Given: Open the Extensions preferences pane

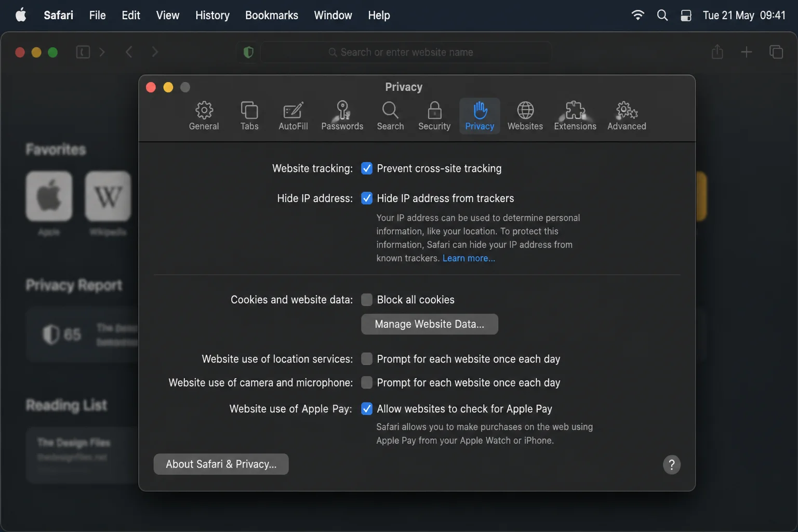Looking at the screenshot, I should tap(575, 116).
